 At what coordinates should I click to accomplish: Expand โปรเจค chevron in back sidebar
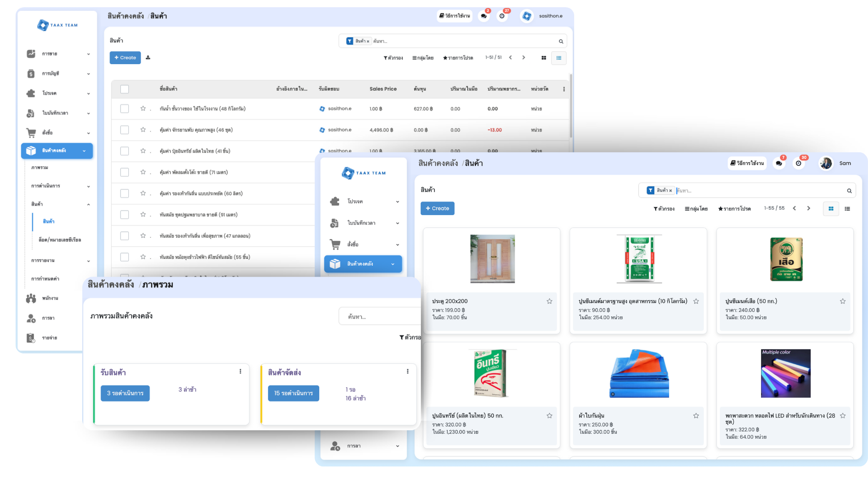pyautogui.click(x=89, y=94)
